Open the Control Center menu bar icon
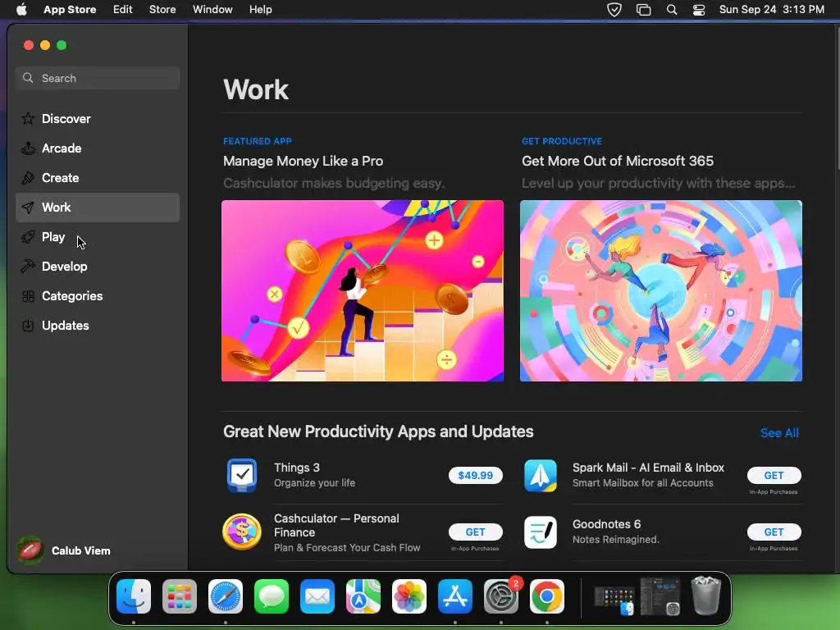This screenshot has height=630, width=840. pyautogui.click(x=699, y=10)
